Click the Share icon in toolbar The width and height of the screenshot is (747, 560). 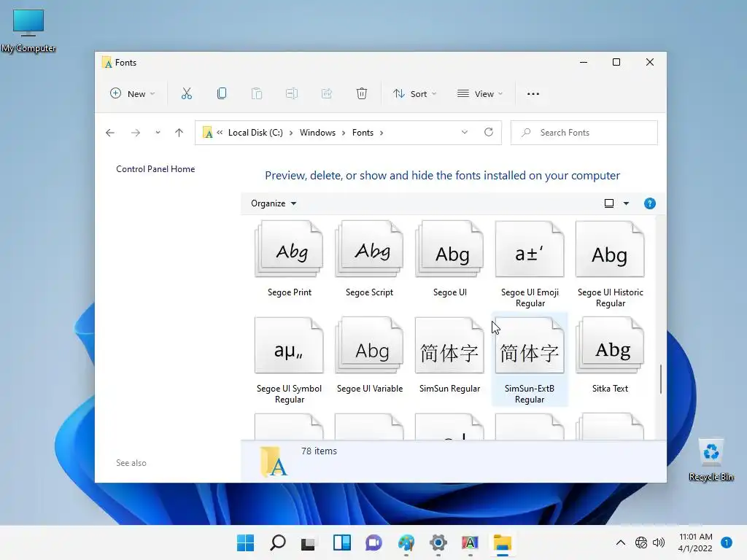pyautogui.click(x=327, y=93)
